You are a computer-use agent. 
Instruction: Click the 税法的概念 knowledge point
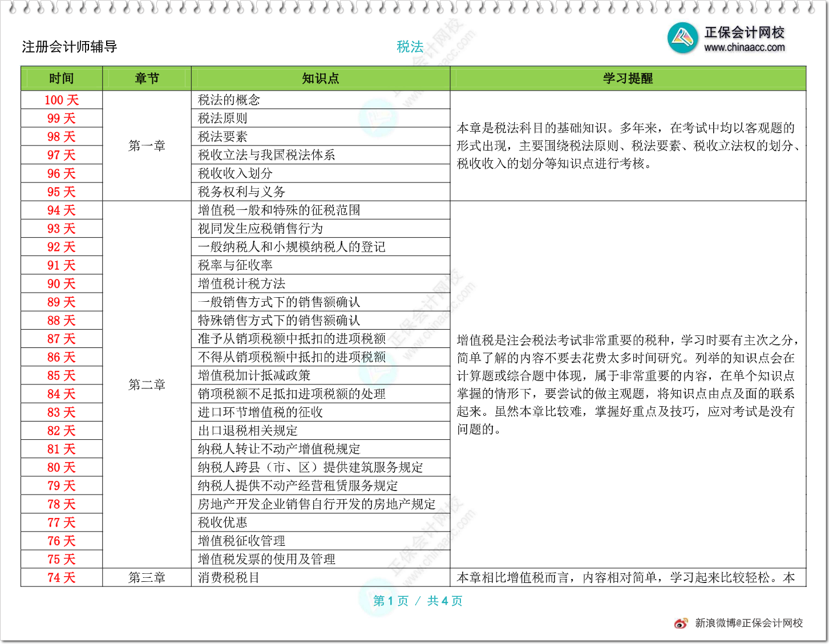tap(229, 100)
